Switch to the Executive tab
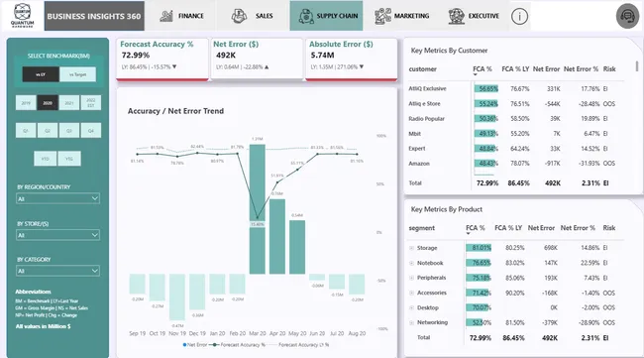Screen dimensions: 644x358 coord(474,16)
